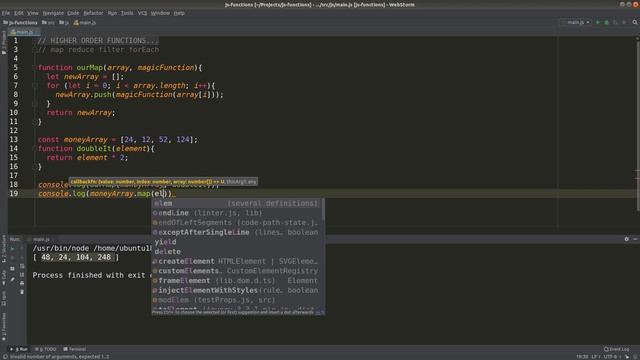Open the Tools menu
Viewport: 640px width, 360px height.
127,13
